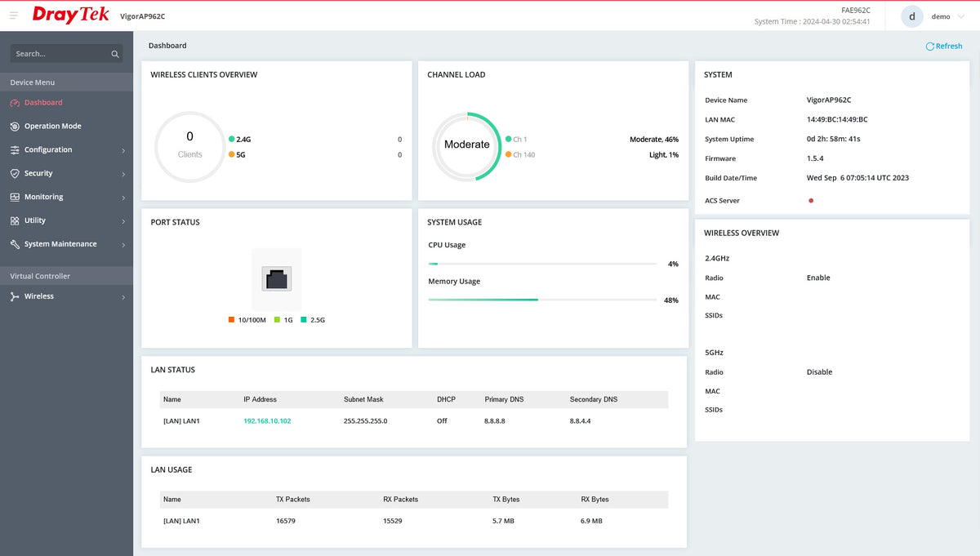Click the Operation Mode icon
The width and height of the screenshot is (980, 556).
(16, 127)
